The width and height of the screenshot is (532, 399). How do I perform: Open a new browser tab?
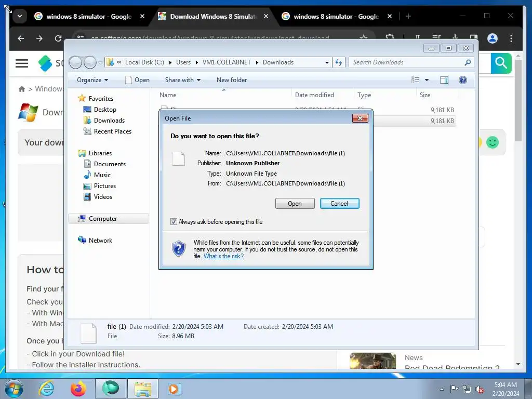[x=408, y=16]
